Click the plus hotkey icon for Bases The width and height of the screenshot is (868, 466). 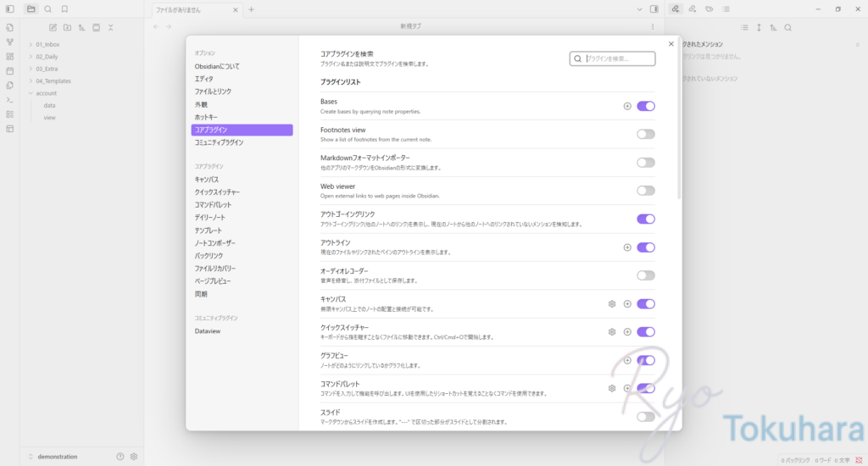tap(627, 106)
